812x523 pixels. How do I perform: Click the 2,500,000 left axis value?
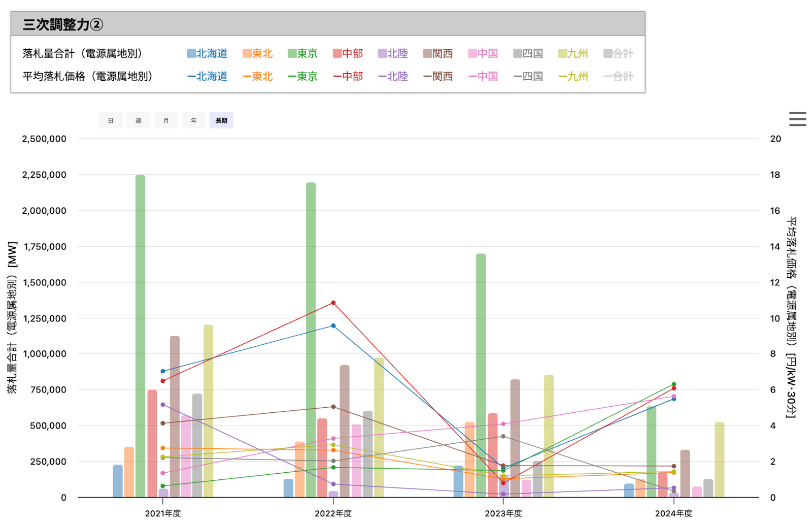[44, 139]
